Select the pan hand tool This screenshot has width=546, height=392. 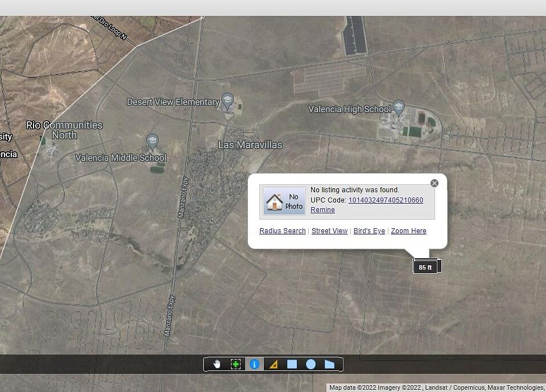(x=217, y=364)
